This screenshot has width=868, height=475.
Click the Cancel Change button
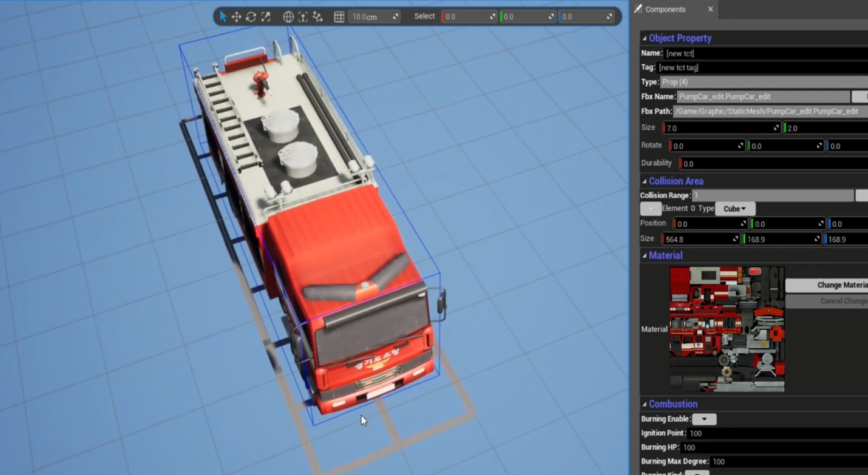click(x=827, y=302)
